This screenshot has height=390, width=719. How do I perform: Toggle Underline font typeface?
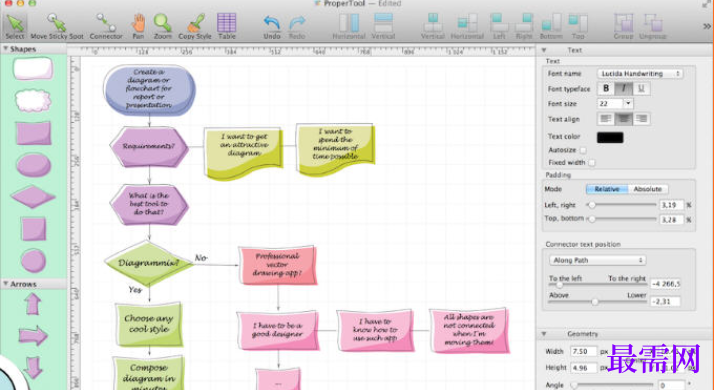(641, 88)
